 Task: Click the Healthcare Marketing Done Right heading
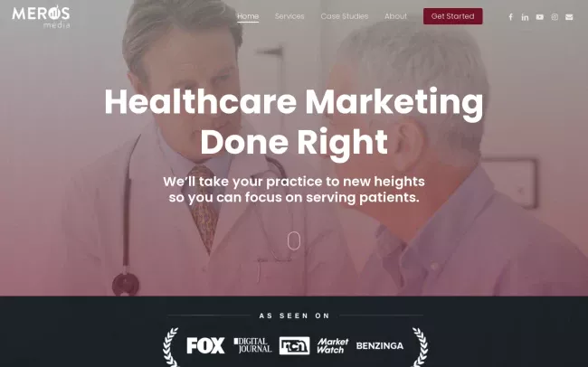[294, 123]
